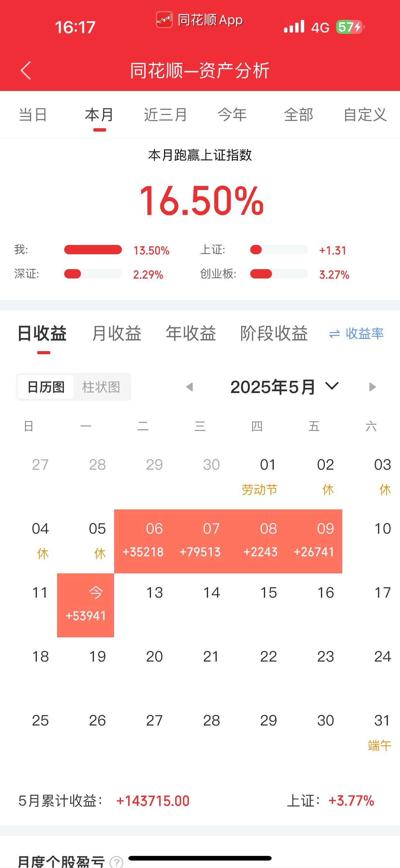The image size is (400, 868).
Task: Go to next month with right triangle
Action: (x=372, y=387)
